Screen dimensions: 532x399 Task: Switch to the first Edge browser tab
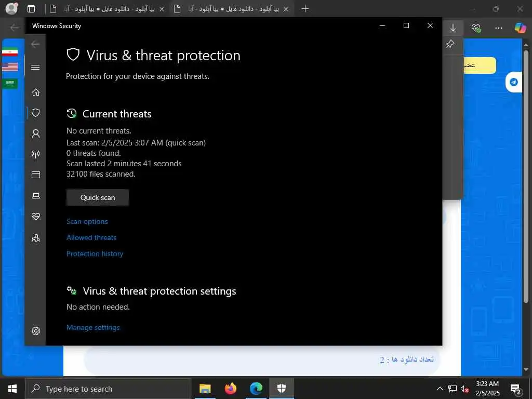[x=107, y=9]
